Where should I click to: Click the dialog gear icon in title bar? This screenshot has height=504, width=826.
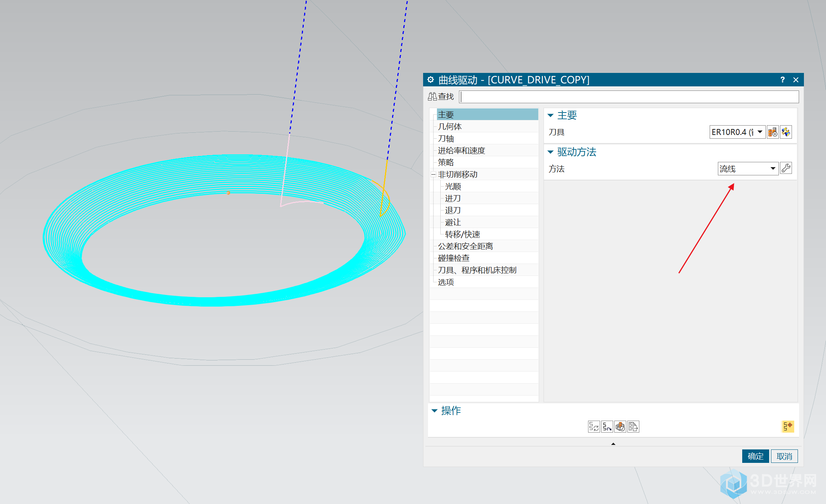pos(431,80)
